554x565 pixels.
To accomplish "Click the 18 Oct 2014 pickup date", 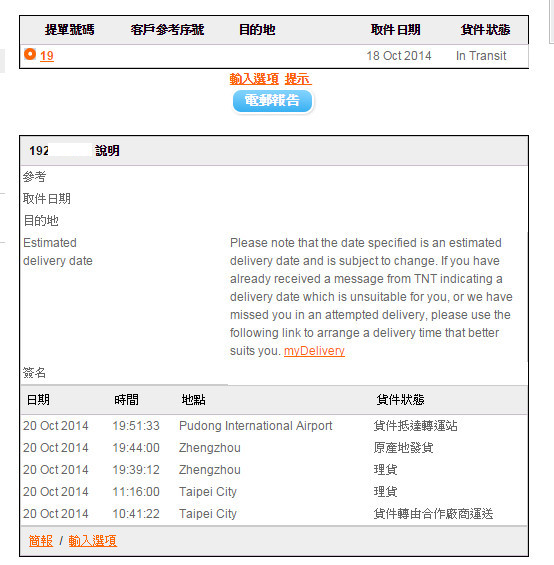I will (399, 56).
